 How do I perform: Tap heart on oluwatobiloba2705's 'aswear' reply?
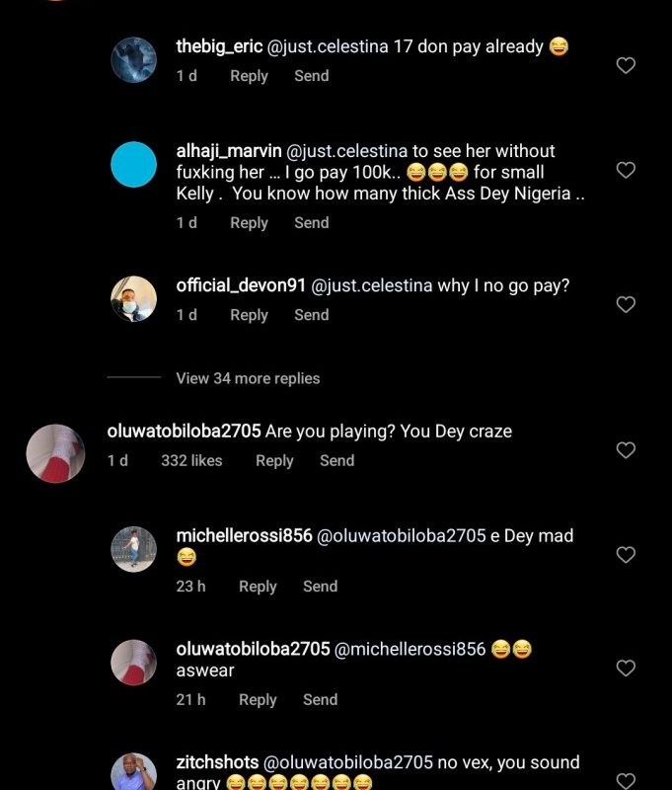coord(625,669)
